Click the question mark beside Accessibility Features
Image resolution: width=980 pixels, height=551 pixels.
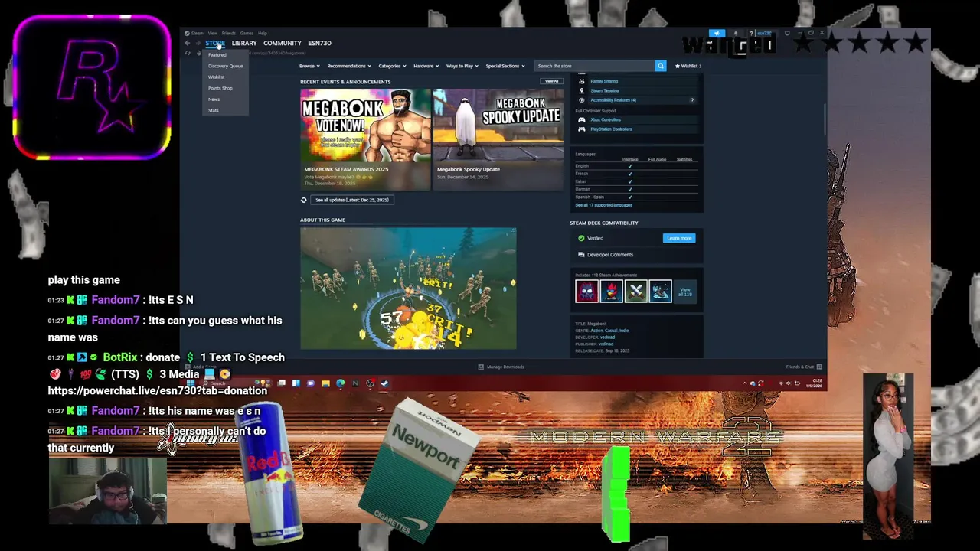[692, 99]
